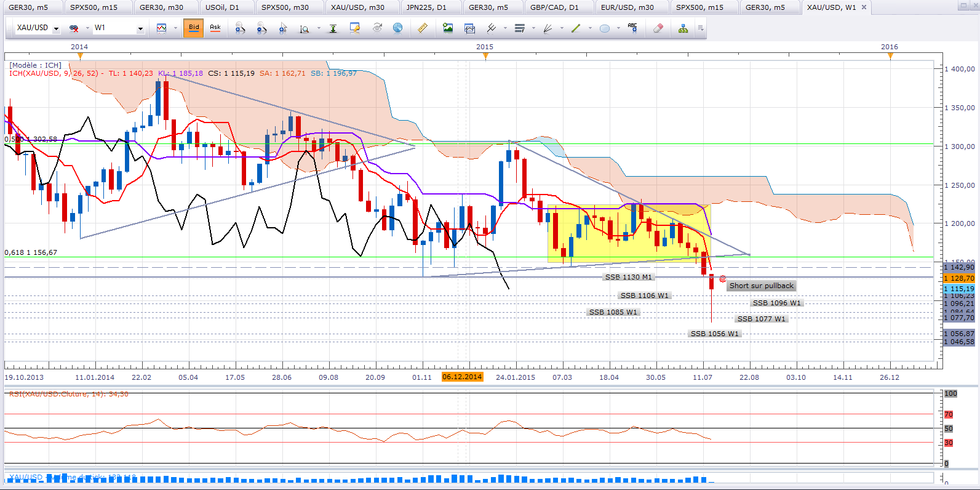The width and height of the screenshot is (980, 490).
Task: Expand the trend line dropdown arrow
Action: [590, 28]
